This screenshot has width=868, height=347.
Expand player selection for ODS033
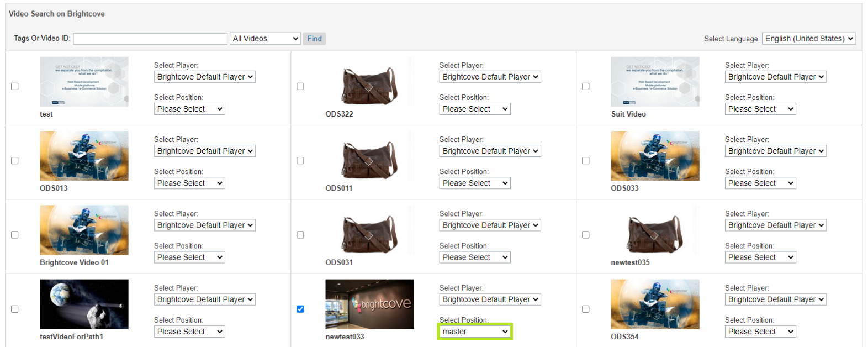pos(775,151)
